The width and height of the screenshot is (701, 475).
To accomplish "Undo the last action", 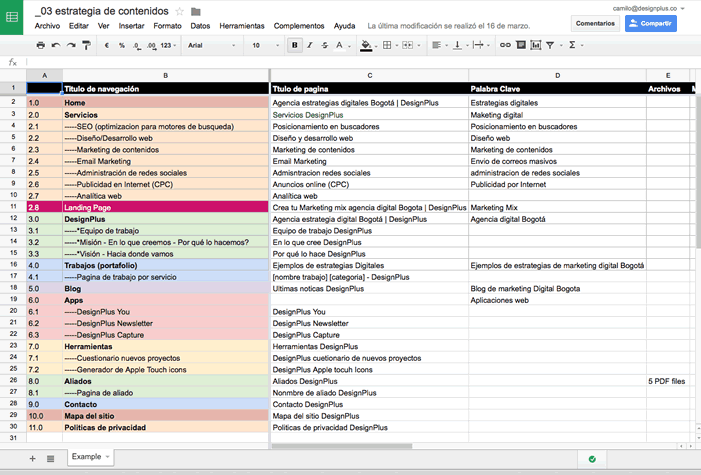I will coord(56,45).
